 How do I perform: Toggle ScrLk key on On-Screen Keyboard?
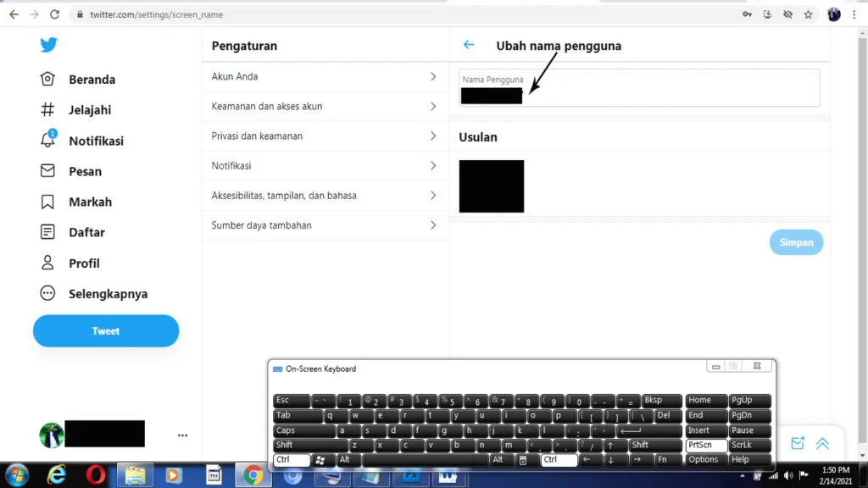[749, 445]
